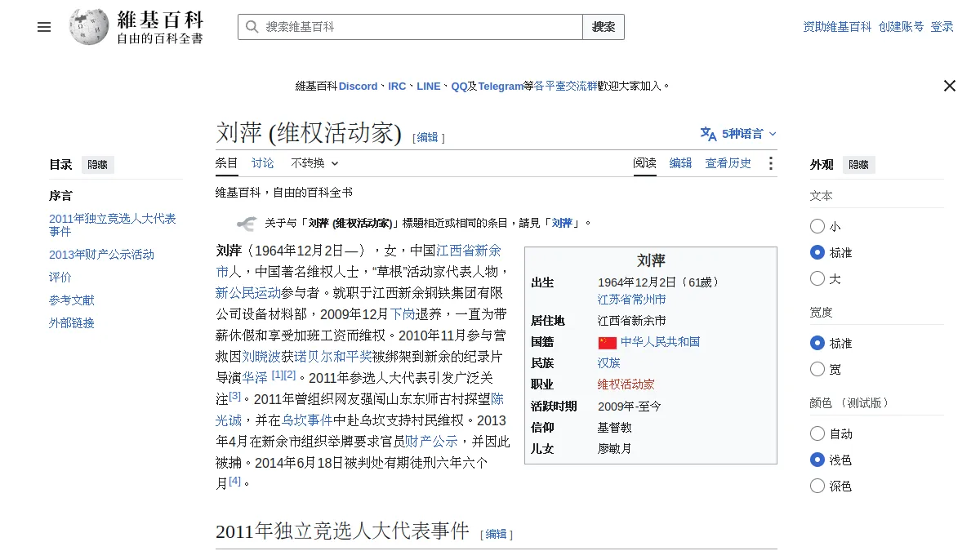Click citation reference [4]
This screenshot has width=980, height=551.
235,481
